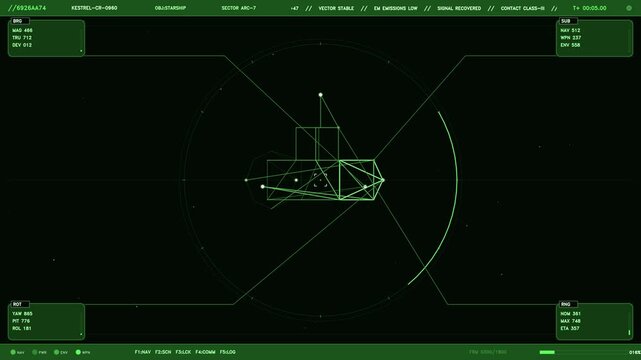Select the nose tip node of the starship
The width and height of the screenshot is (641, 360).
pos(383,180)
